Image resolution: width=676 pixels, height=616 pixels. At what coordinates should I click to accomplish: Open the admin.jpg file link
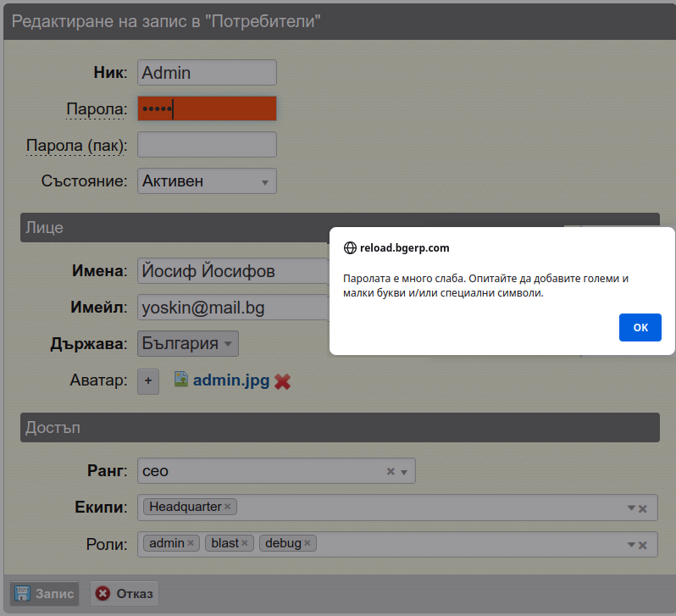(x=231, y=380)
